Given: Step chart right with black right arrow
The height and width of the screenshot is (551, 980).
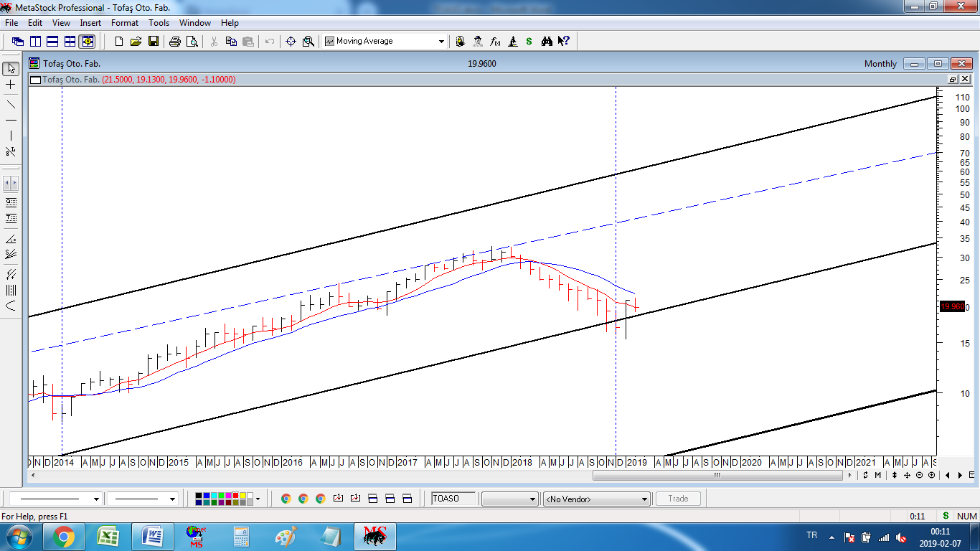Looking at the screenshot, I should 960,475.
